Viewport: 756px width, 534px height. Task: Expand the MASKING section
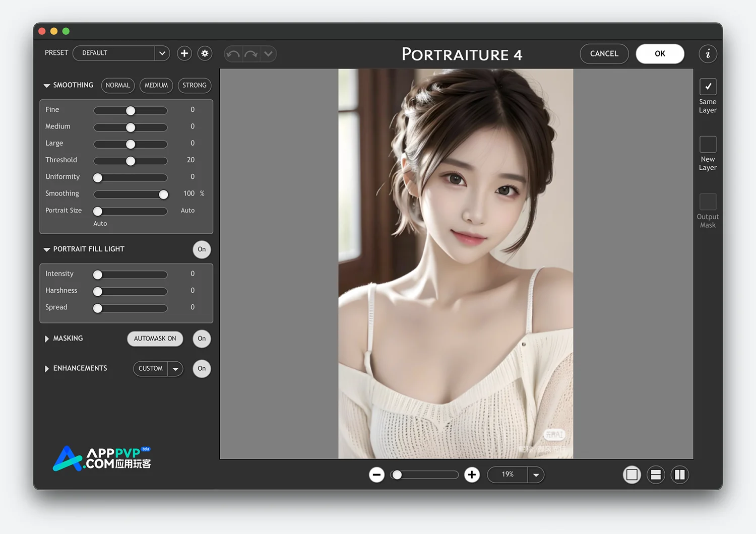(x=47, y=339)
